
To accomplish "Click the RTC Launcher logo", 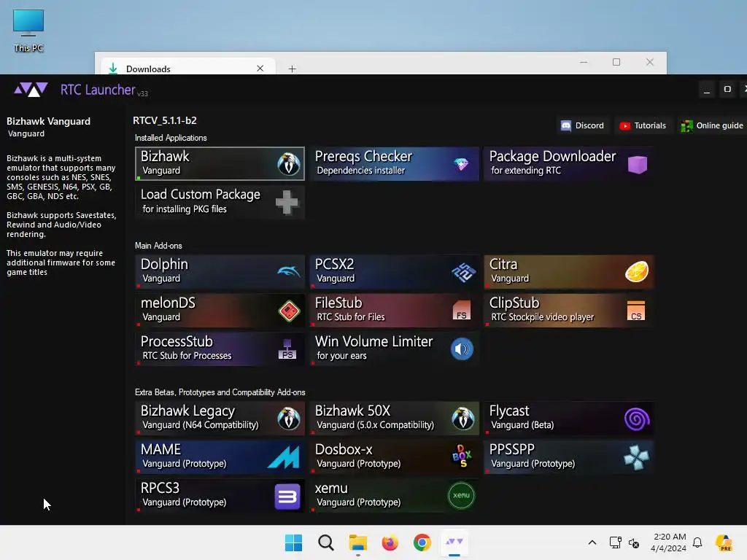I will point(31,90).
